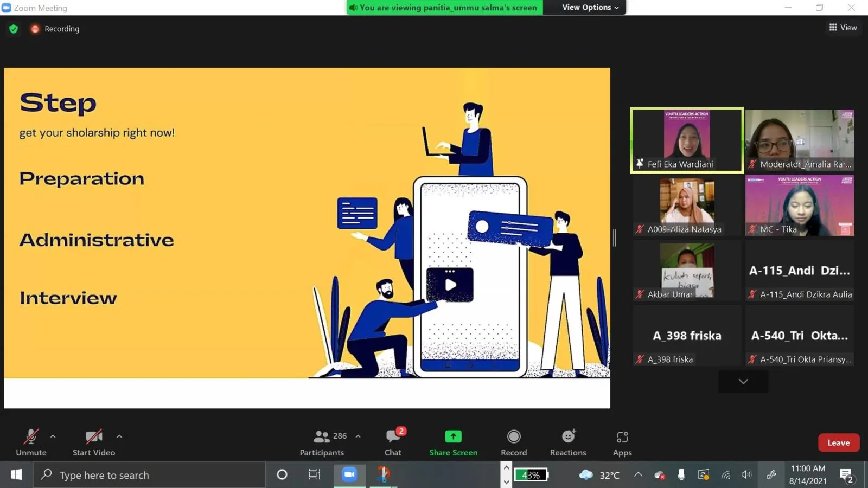Show more participant thumbnails with down chevron

point(743,381)
